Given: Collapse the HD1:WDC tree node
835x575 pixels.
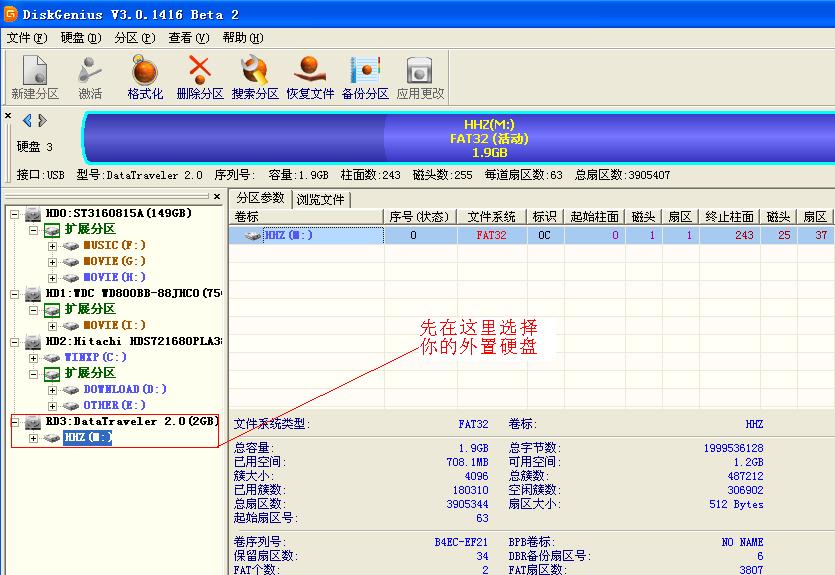Looking at the screenshot, I should (x=14, y=294).
